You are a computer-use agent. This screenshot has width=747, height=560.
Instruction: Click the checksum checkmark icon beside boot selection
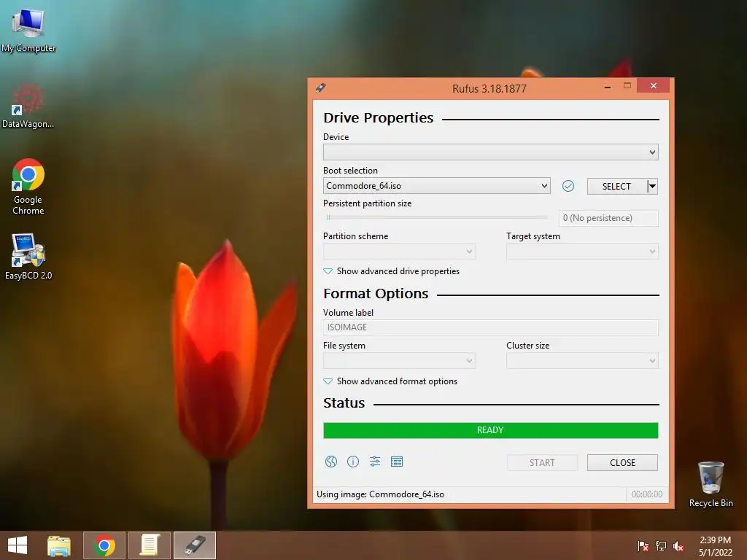click(568, 186)
